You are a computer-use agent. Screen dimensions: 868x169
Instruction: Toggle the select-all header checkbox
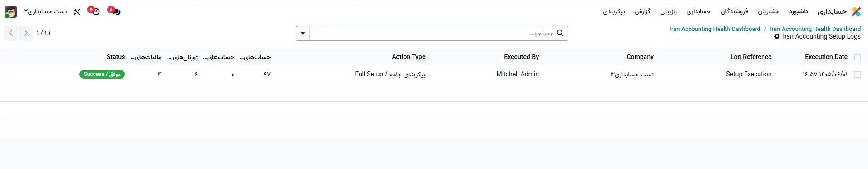tap(857, 57)
